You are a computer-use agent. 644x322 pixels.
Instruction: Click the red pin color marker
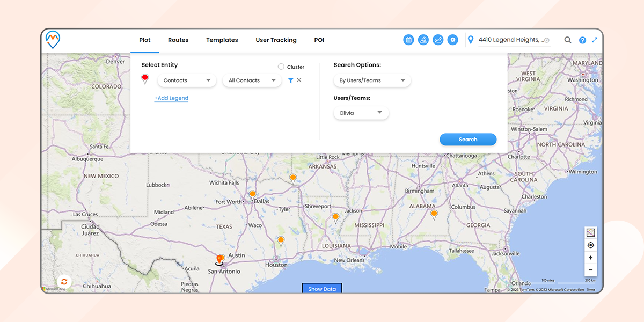(x=145, y=79)
